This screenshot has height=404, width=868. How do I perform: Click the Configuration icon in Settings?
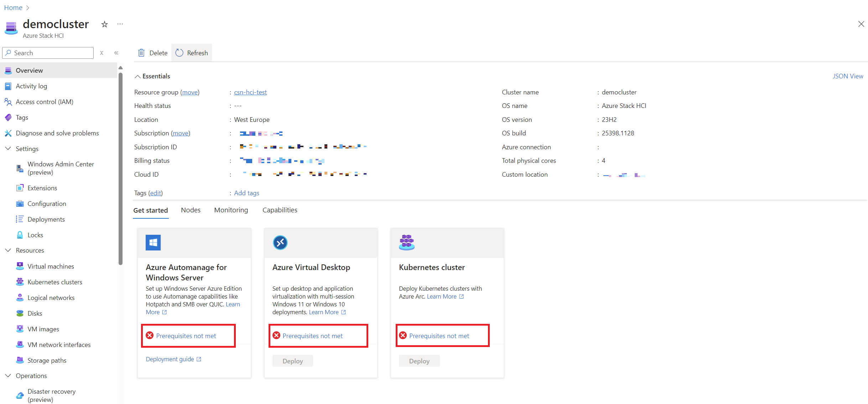click(20, 204)
